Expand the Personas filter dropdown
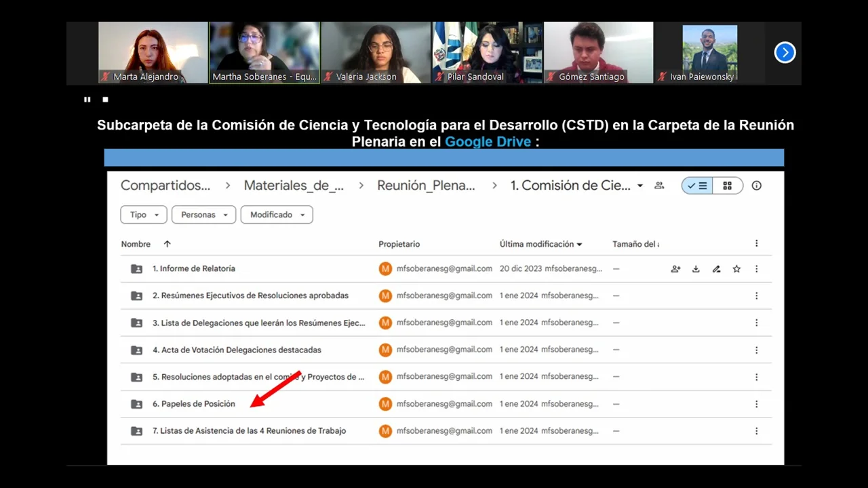868x488 pixels. (x=203, y=215)
